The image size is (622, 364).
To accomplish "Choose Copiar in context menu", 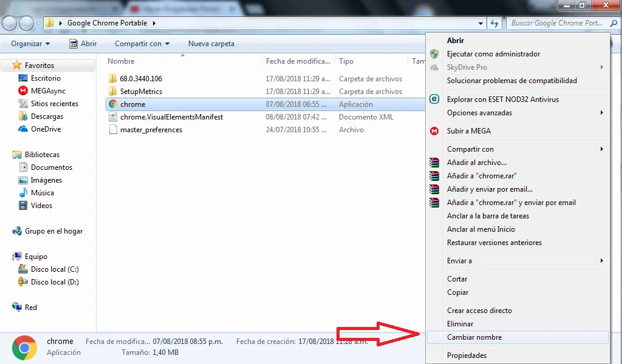I will (x=518, y=292).
